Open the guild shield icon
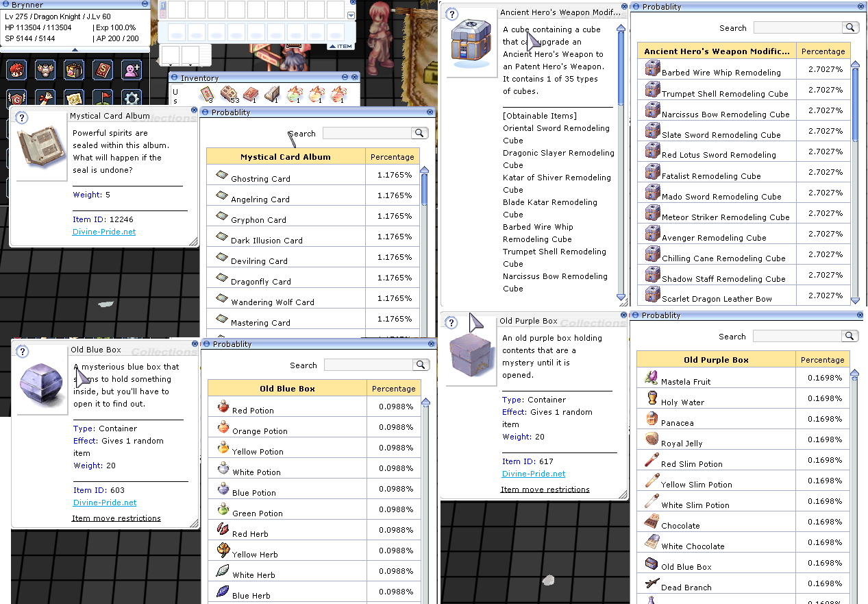Viewport: 868px width, 604px height. point(16,99)
